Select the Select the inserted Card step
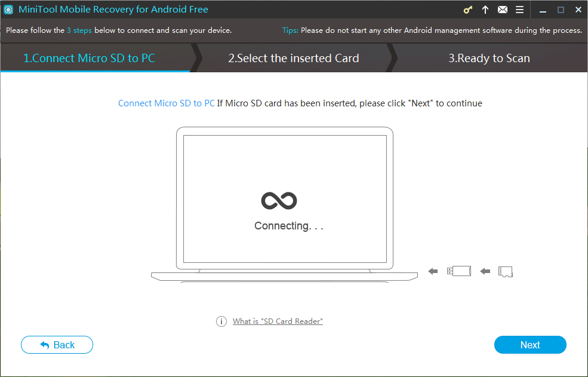The height and width of the screenshot is (377, 588). [293, 58]
